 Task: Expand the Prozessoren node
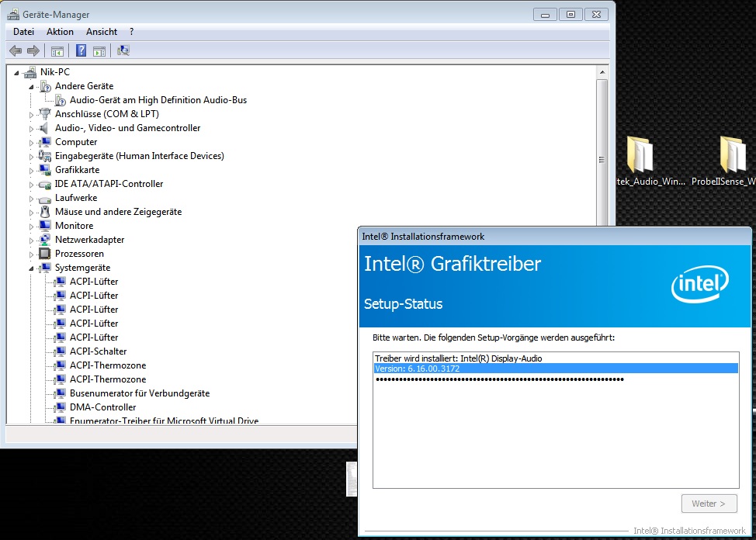pyautogui.click(x=31, y=254)
